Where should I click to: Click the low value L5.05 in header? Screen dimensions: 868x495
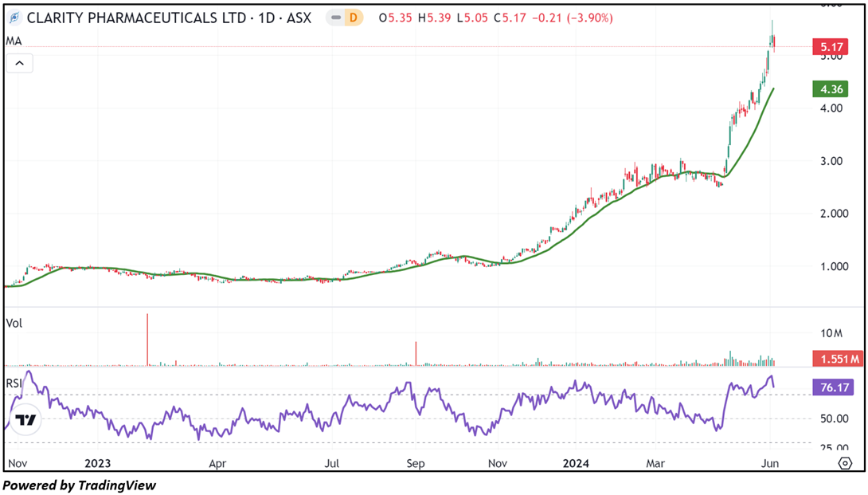472,18
